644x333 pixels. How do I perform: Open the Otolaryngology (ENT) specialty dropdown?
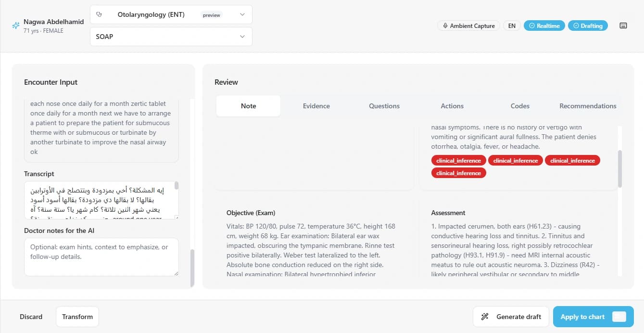tap(171, 14)
